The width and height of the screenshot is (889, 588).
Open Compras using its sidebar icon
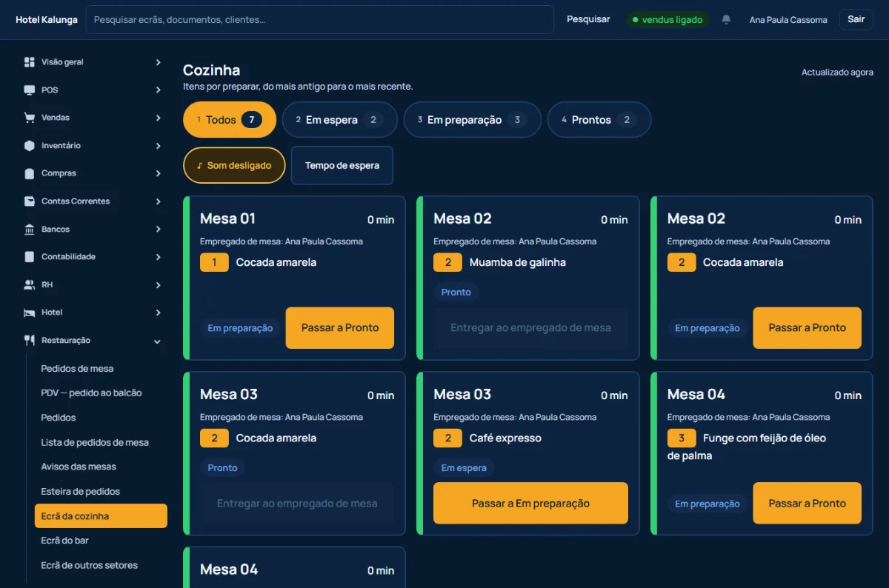tap(30, 173)
